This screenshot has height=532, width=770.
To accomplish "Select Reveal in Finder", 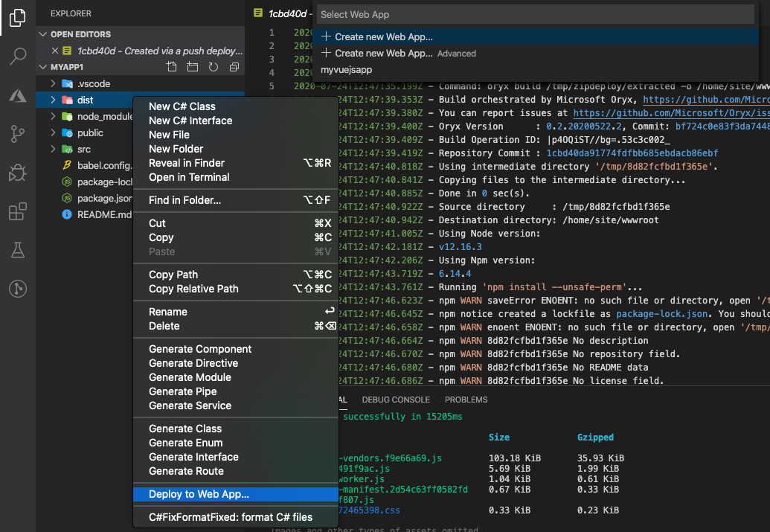I will pyautogui.click(x=236, y=163).
